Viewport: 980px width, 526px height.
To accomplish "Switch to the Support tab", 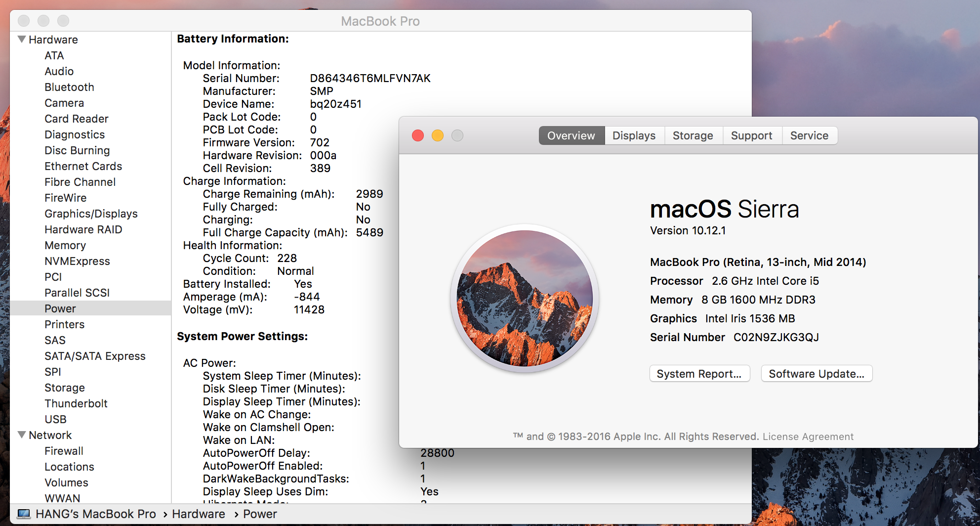I will 752,135.
